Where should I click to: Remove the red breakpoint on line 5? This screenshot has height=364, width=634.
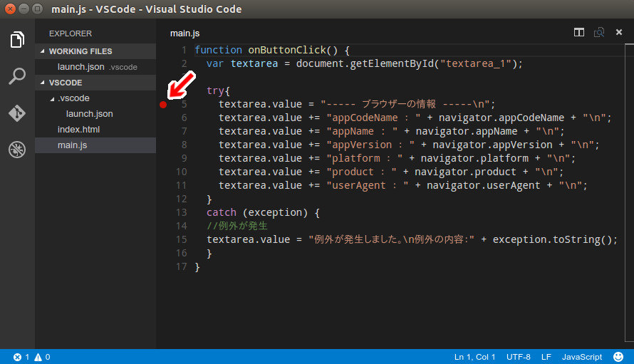[163, 105]
